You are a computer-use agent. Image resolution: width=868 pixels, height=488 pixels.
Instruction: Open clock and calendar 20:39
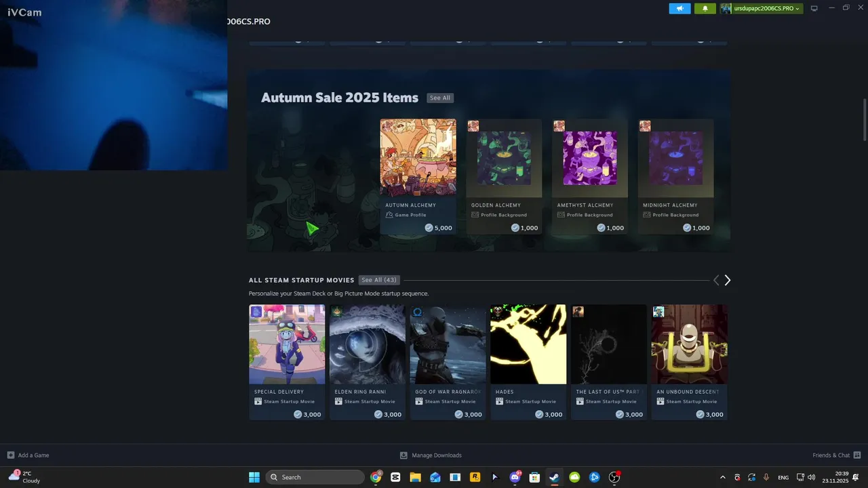pyautogui.click(x=835, y=477)
